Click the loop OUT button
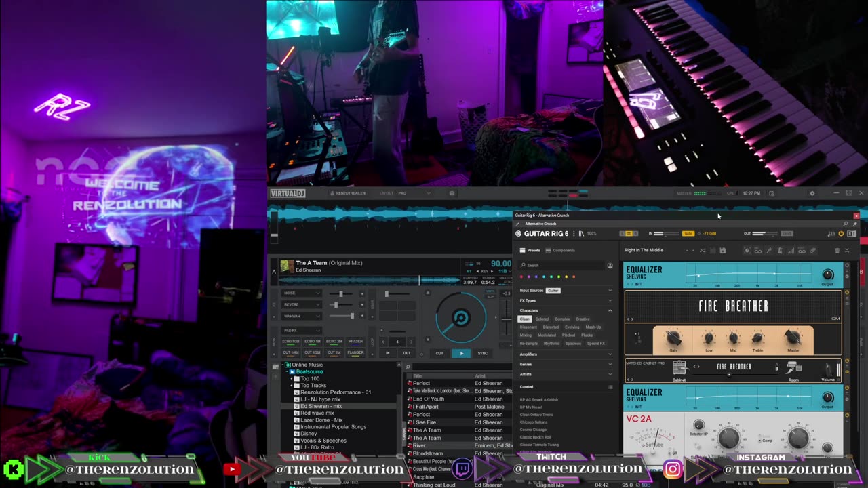The width and height of the screenshot is (868, 488). tap(407, 353)
